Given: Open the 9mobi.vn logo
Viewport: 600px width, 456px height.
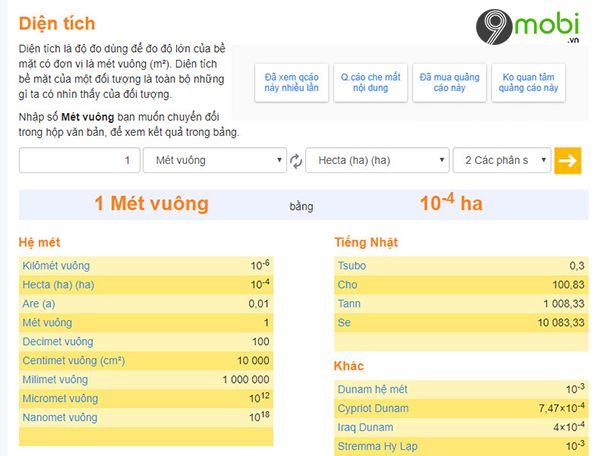Looking at the screenshot, I should pyautogui.click(x=528, y=27).
